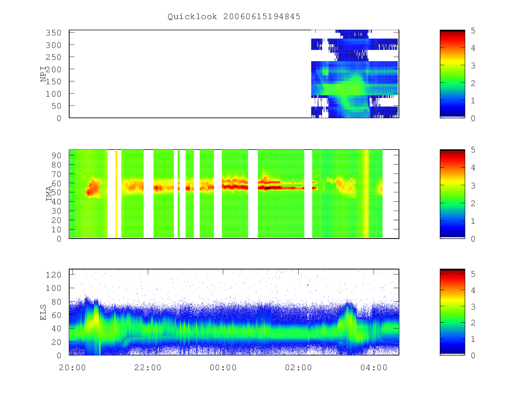
Task: Click the 4 label on IMA color bar
Action: (x=473, y=168)
